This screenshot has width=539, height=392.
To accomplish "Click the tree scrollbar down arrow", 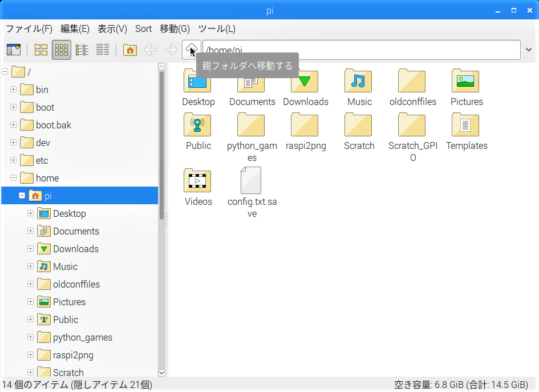I will 161,373.
